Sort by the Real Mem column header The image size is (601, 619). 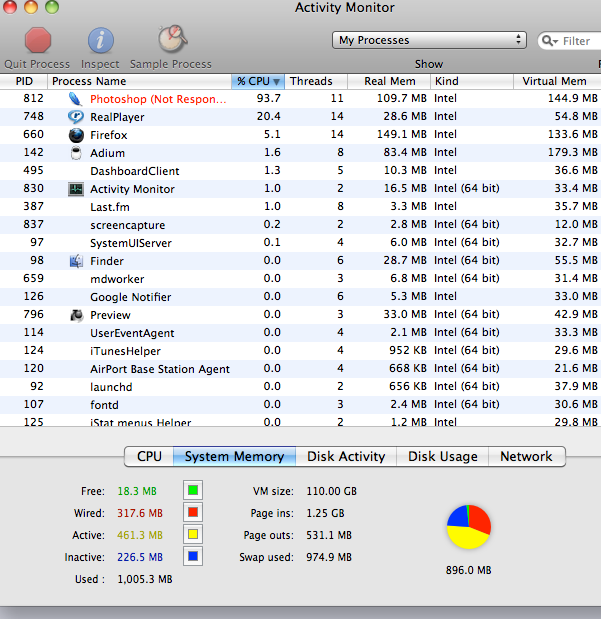(389, 81)
